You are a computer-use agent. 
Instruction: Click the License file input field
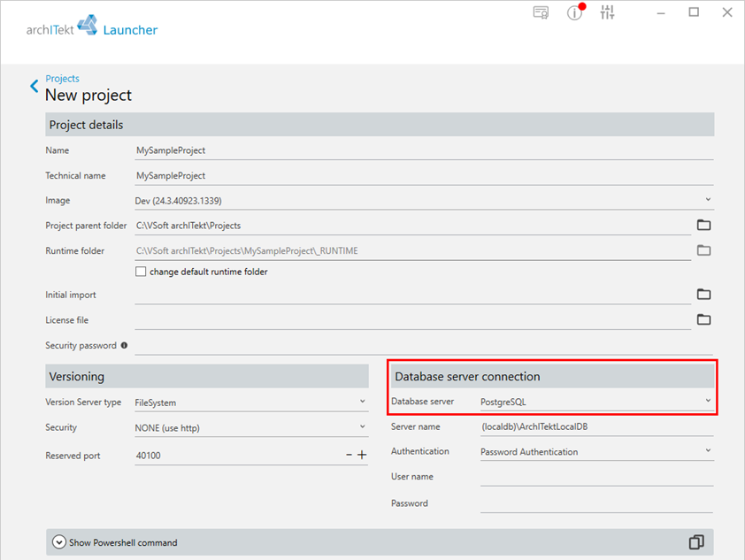(413, 320)
